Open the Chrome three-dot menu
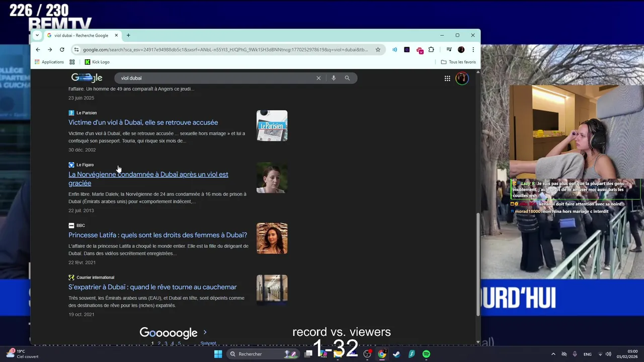The image size is (644, 362). point(473,50)
